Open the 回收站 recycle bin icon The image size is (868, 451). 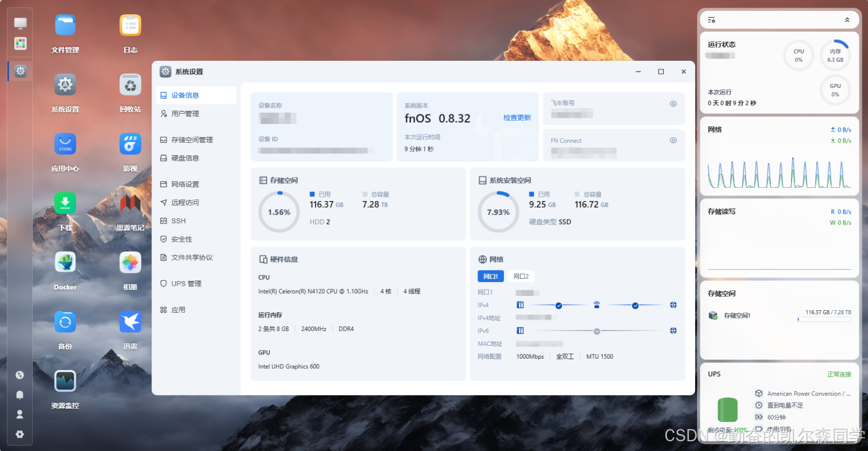131,85
